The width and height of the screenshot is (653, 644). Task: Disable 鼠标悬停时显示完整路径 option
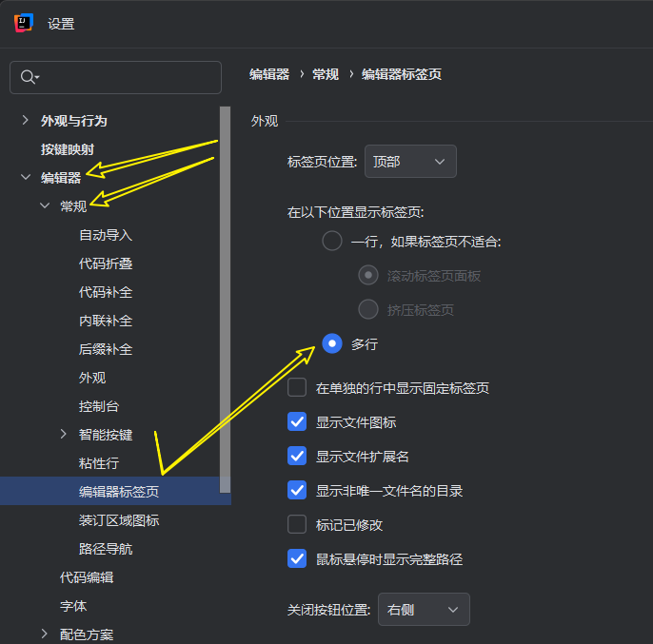[x=297, y=558]
